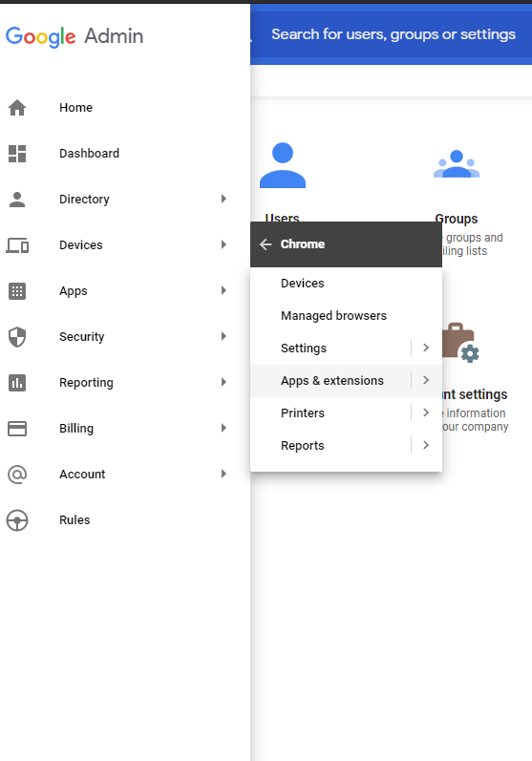Click the Devices laptop-phone icon
The width and height of the screenshot is (532, 761).
(x=17, y=245)
